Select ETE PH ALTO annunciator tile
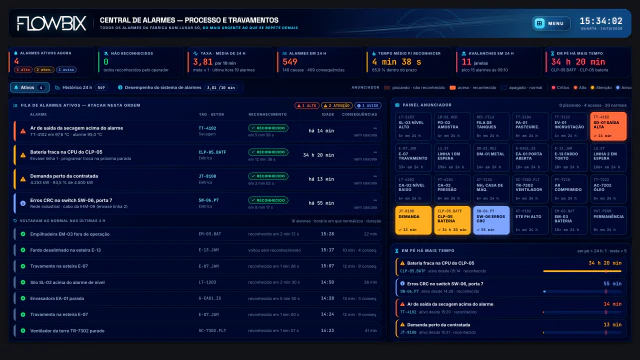This screenshot has width=640, height=360. pos(530,220)
